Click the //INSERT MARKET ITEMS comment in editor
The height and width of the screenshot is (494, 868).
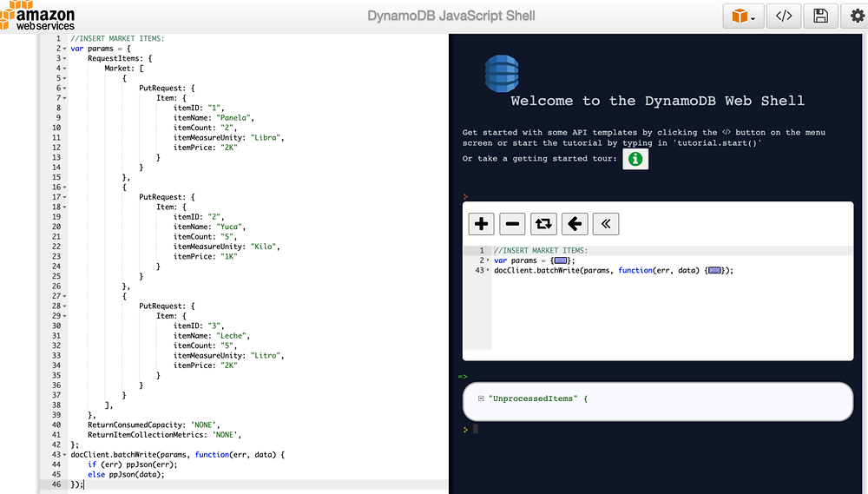pos(117,39)
